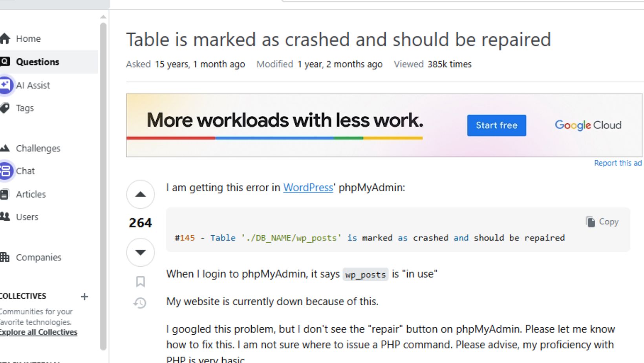Upvote the question with up arrow
This screenshot has width=644, height=363.
[140, 194]
